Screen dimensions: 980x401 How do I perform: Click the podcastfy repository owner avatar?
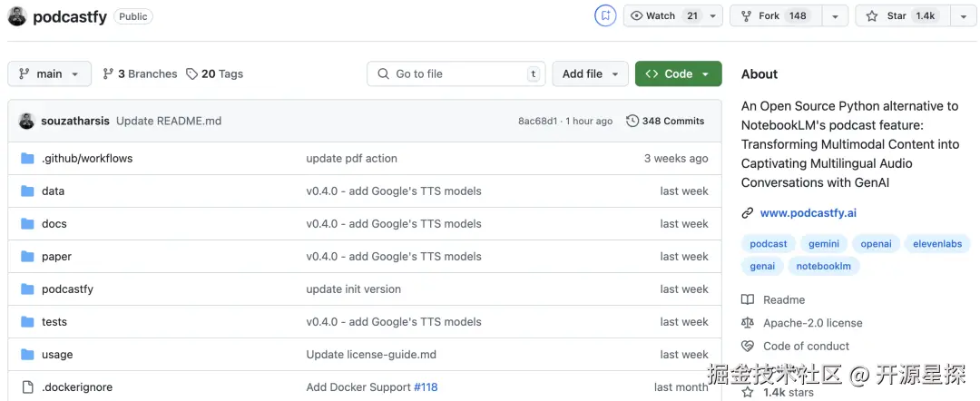pyautogui.click(x=17, y=16)
